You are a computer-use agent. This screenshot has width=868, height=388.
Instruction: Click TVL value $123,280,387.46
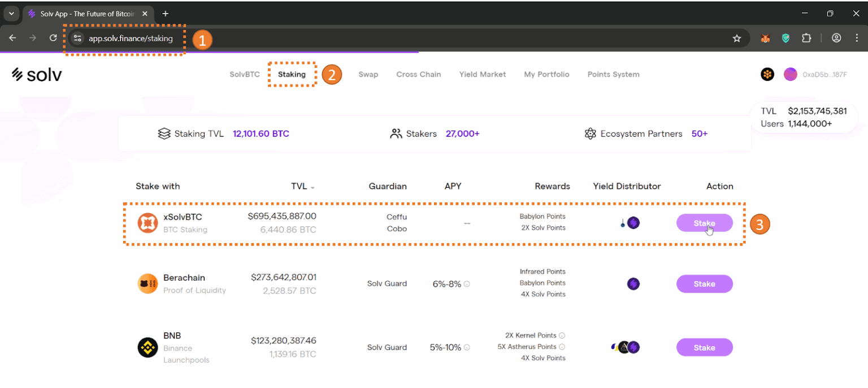[x=284, y=340]
